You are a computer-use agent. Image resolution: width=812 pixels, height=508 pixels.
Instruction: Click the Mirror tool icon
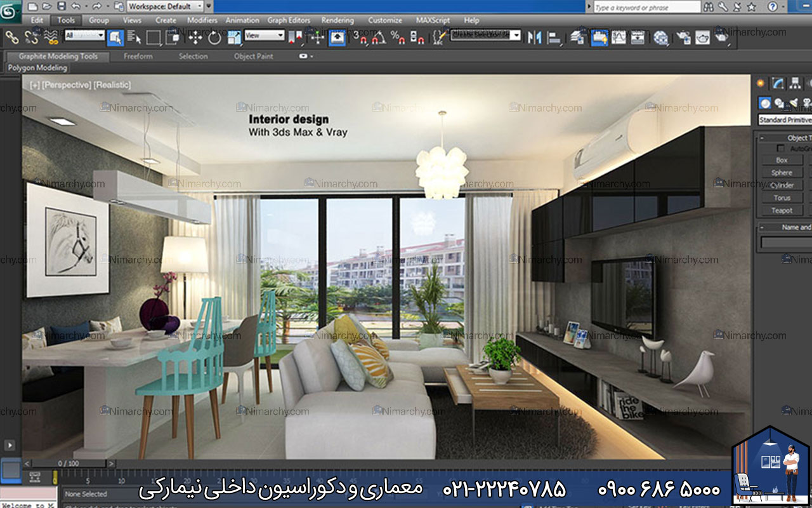point(536,38)
